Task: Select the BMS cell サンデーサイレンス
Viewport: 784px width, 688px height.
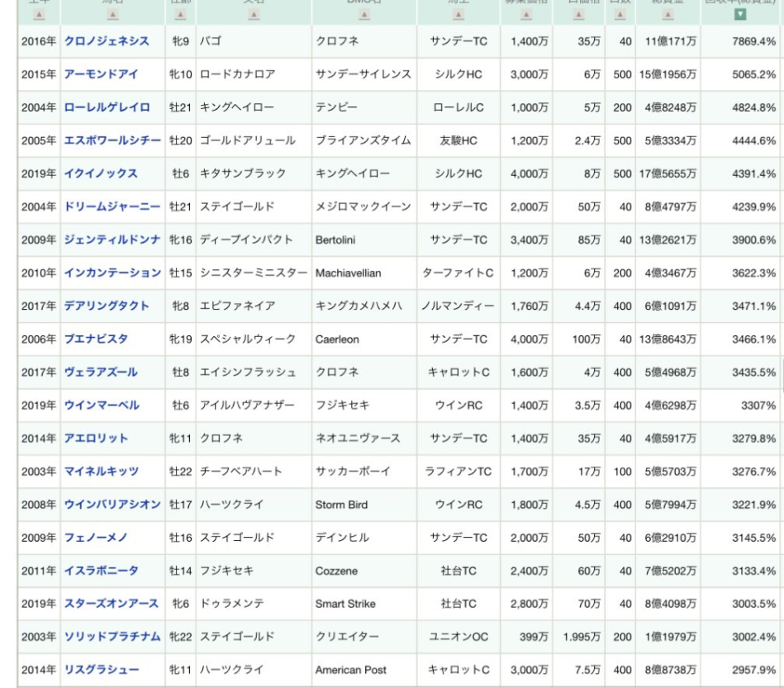Action: 363,74
